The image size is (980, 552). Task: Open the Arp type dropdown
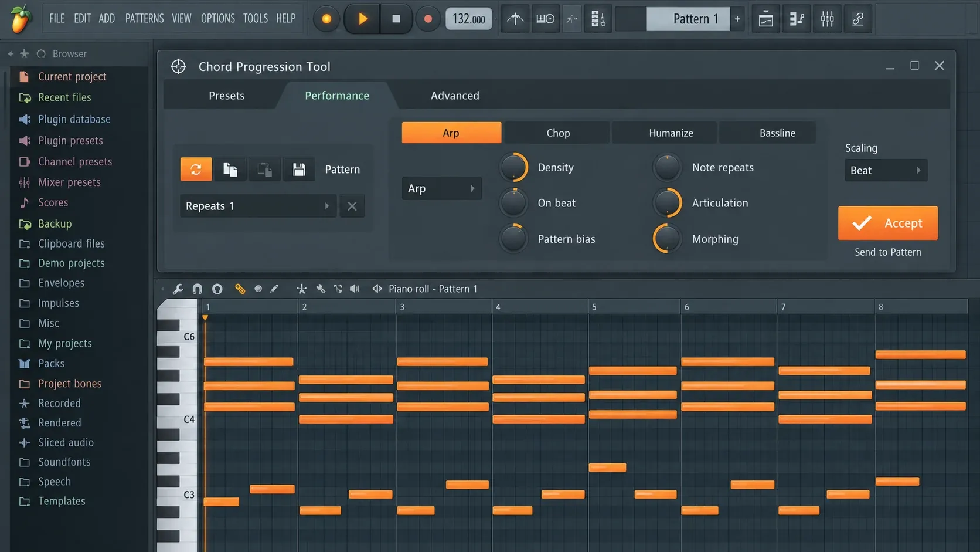click(442, 188)
